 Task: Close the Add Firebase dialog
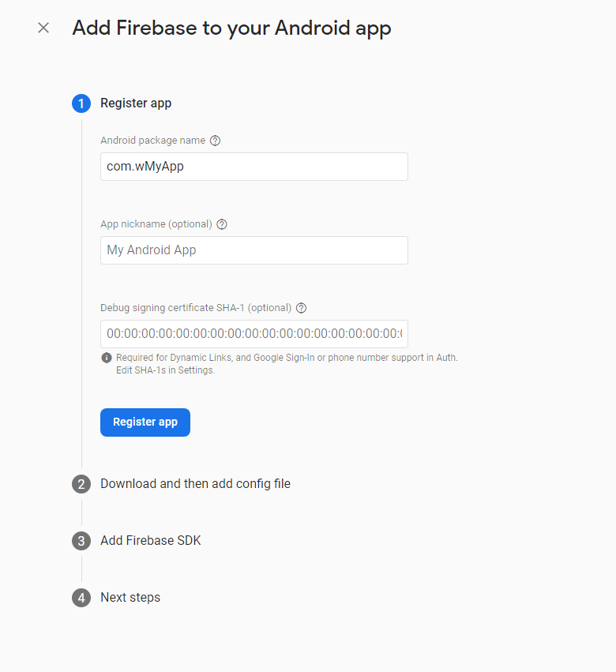click(x=43, y=28)
